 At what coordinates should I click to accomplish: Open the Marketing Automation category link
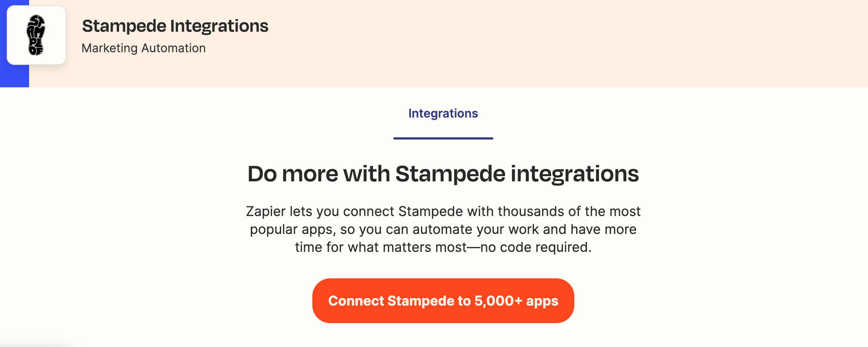pos(143,48)
